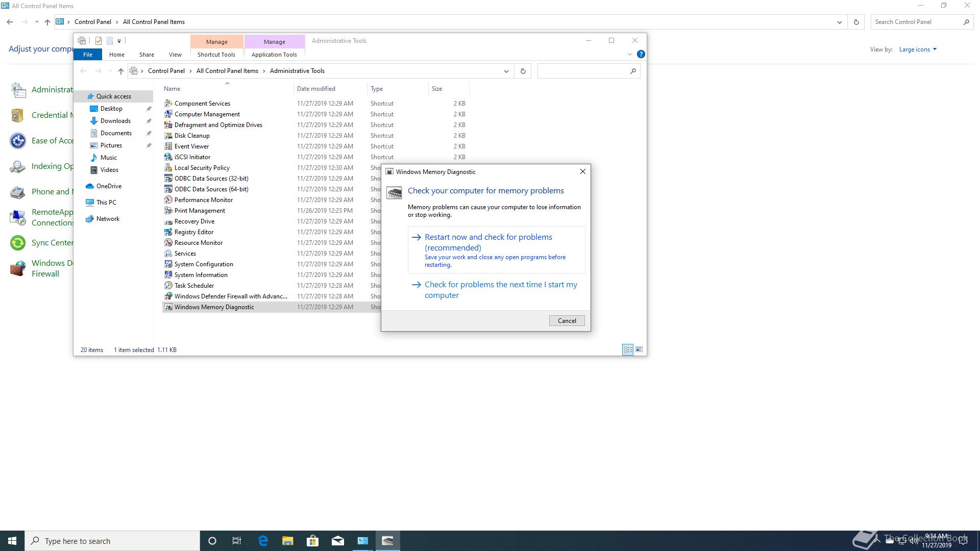Open recent locations dropdown in Control Panel window
980x551 pixels.
[x=37, y=22]
